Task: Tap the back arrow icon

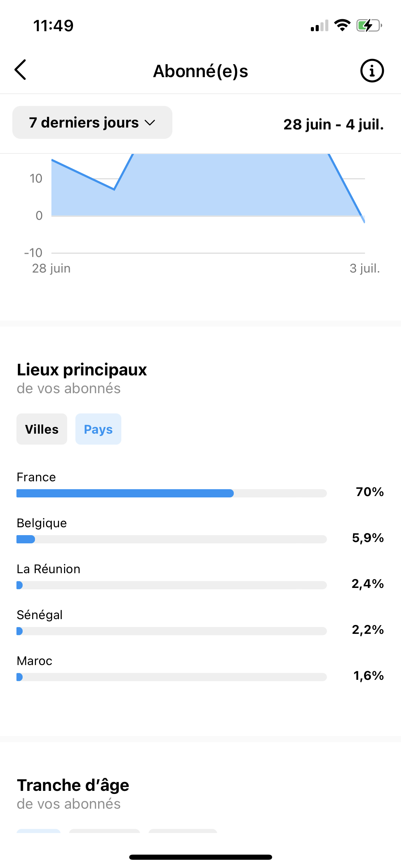Action: (21, 70)
